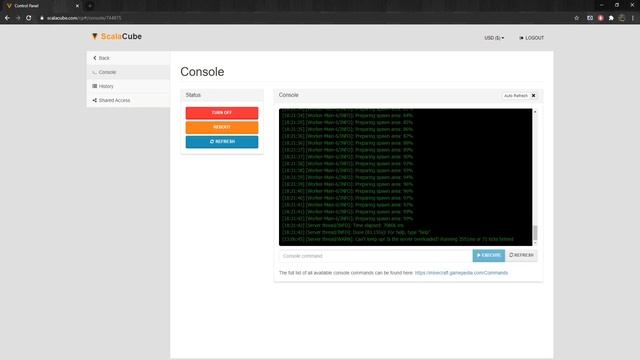Screen dimensions: 640x360
Task: Reload the page with browser reload icon
Action: coord(29,18)
